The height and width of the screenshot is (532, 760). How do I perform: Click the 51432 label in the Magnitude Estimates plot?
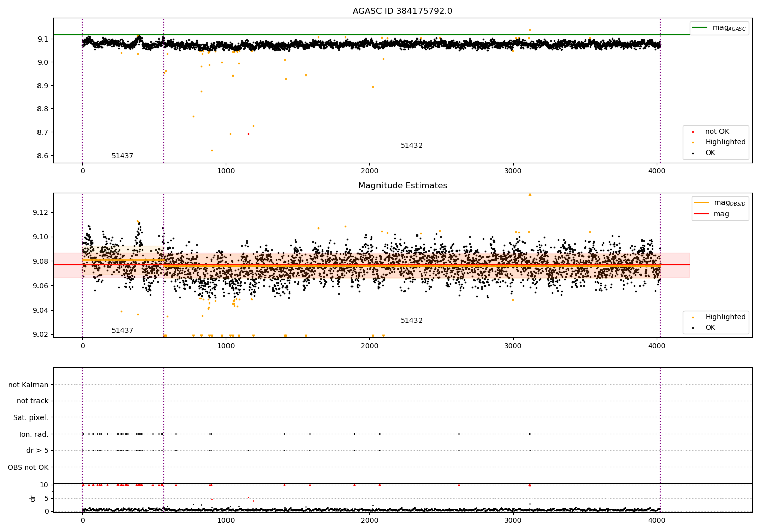[x=411, y=320]
